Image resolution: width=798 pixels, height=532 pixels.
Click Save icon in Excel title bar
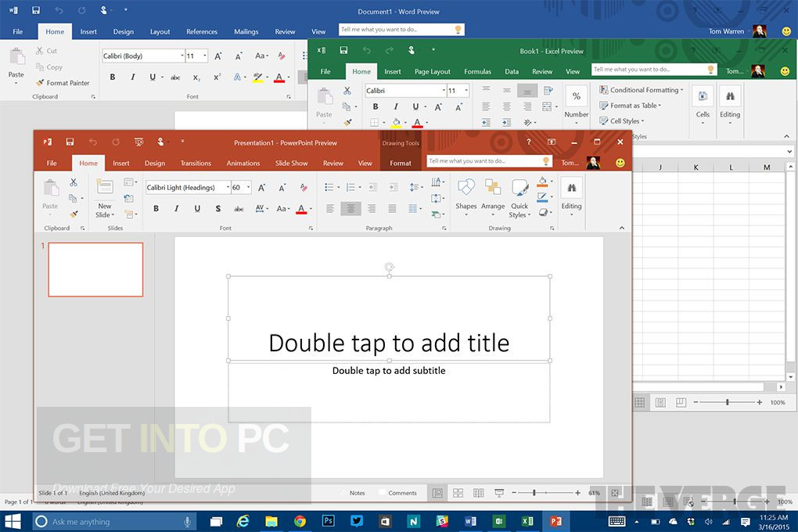coord(343,50)
